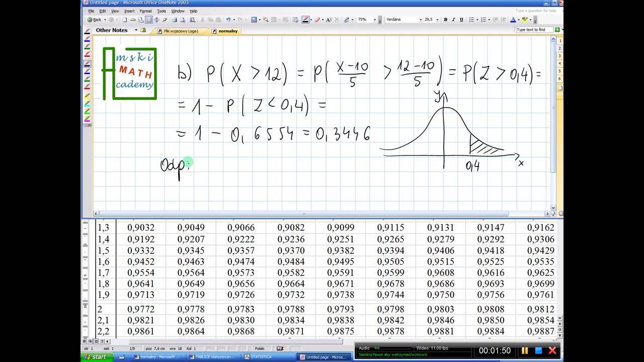Click table cell value 0,9772 in row 2
This screenshot has width=644, height=362.
[141, 309]
